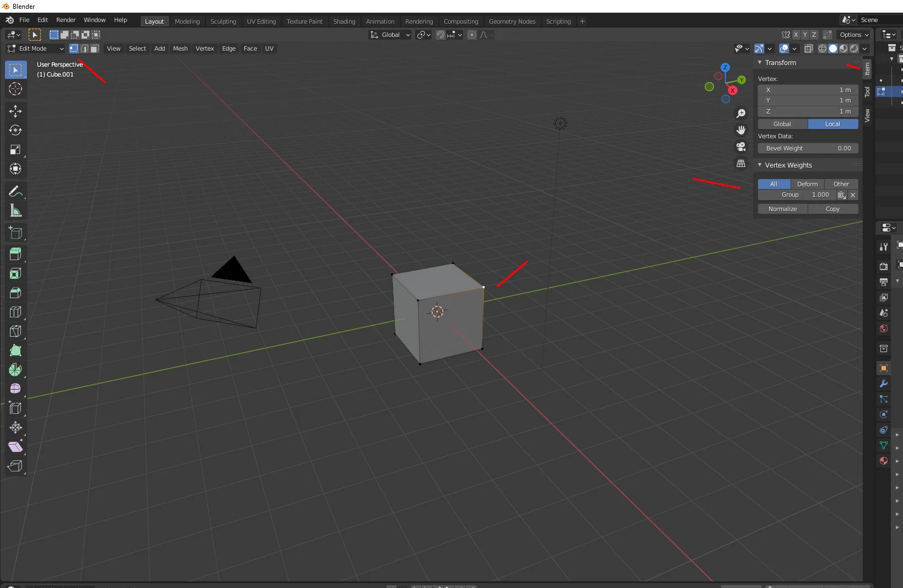The height and width of the screenshot is (588, 903).
Task: Toggle X-ray display
Action: [x=809, y=48]
